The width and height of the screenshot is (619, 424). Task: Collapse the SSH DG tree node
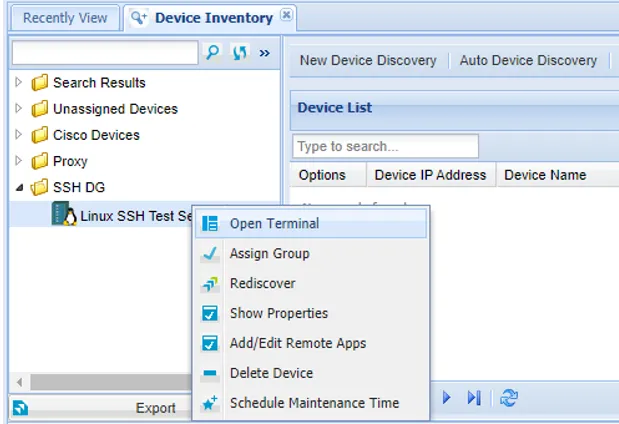19,188
